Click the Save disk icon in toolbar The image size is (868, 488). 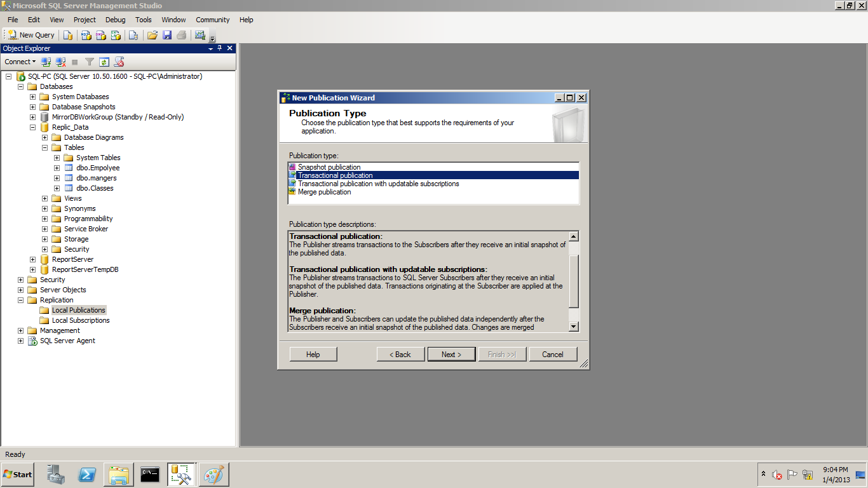(167, 35)
